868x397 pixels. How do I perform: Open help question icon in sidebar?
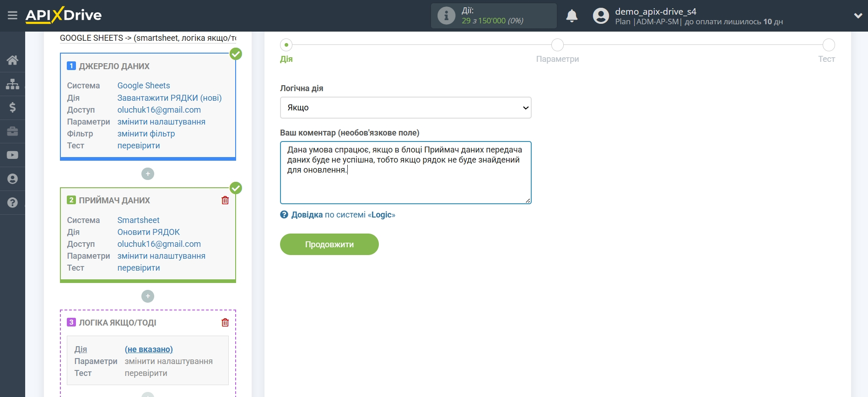pos(12,202)
